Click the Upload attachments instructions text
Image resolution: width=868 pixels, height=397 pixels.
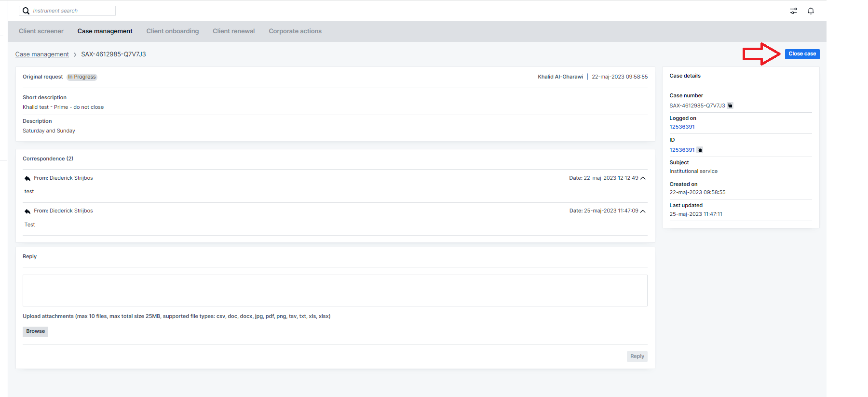click(176, 317)
